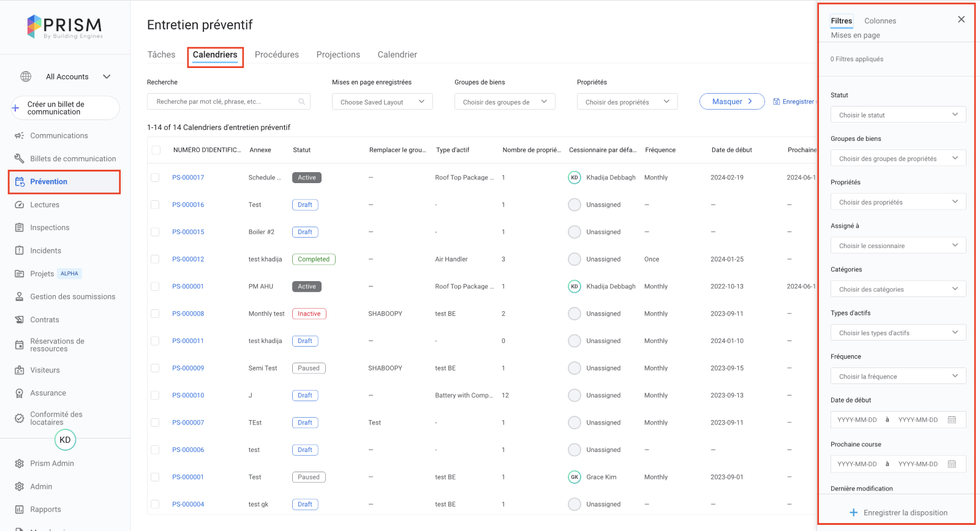
Task: Open Communications megaphone icon in sidebar
Action: click(19, 136)
